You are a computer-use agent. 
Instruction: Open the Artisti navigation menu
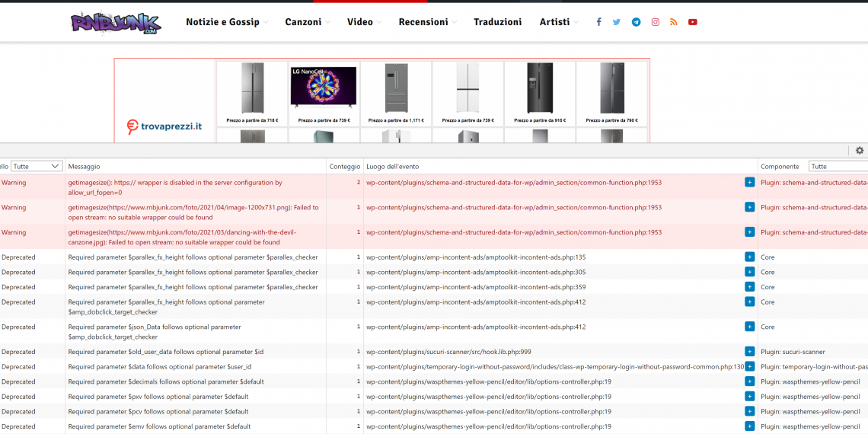click(558, 22)
